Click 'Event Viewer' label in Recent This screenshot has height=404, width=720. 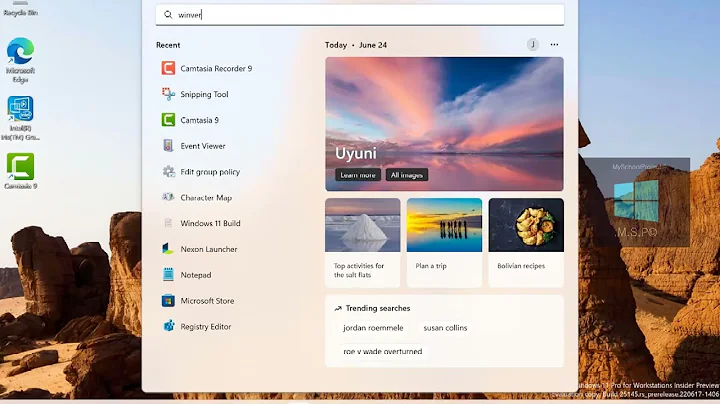pyautogui.click(x=203, y=146)
